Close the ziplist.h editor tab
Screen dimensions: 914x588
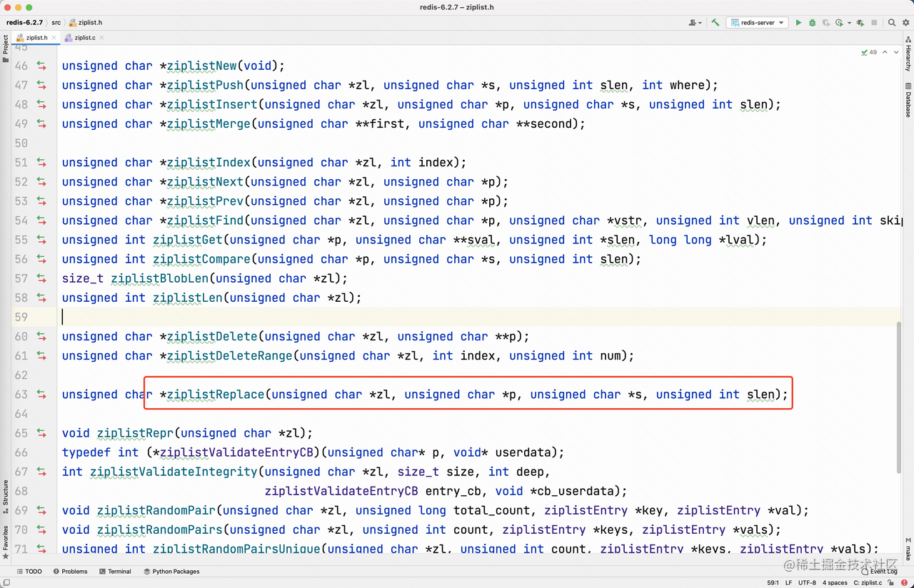point(54,37)
